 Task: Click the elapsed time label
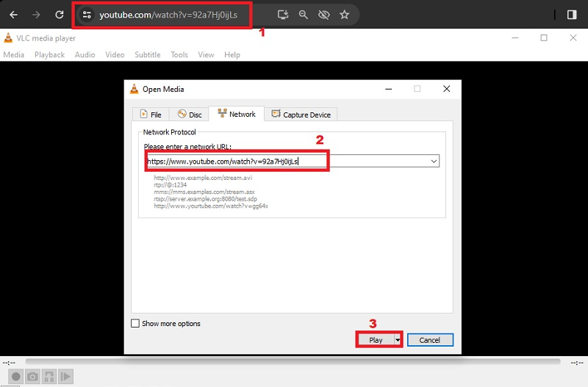[9, 363]
